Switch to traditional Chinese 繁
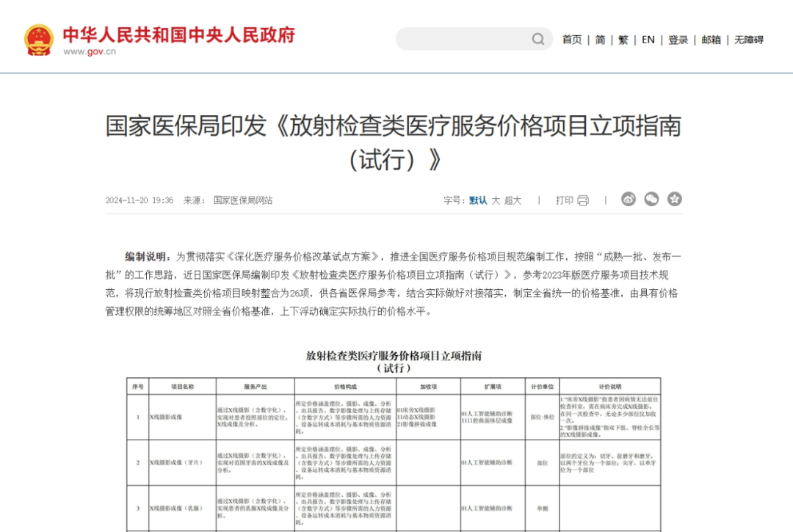 click(623, 40)
